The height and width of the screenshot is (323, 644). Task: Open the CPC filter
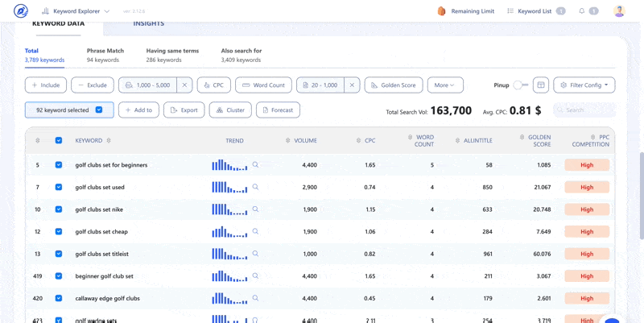(213, 85)
